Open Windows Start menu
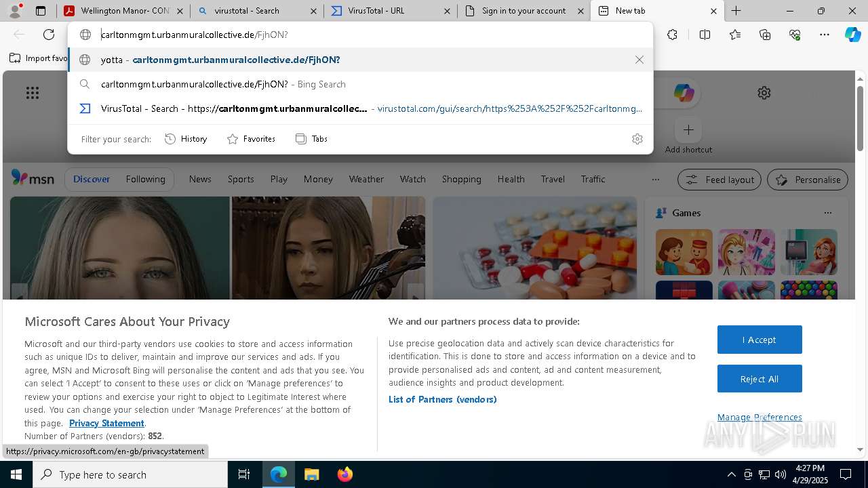Viewport: 868px width, 488px height. point(16,474)
